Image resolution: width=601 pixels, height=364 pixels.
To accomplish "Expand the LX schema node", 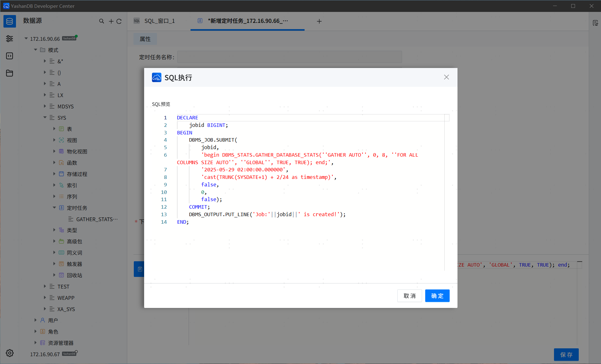I will point(45,95).
